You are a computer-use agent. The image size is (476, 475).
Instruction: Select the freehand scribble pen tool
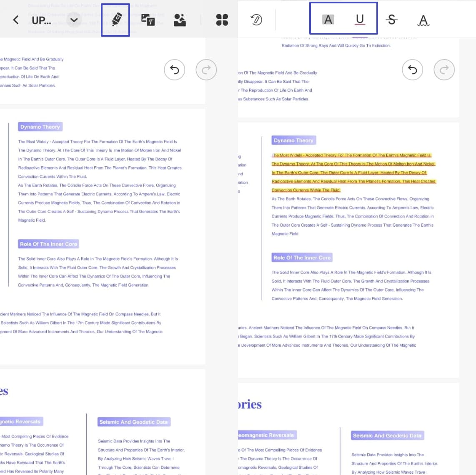tap(257, 20)
